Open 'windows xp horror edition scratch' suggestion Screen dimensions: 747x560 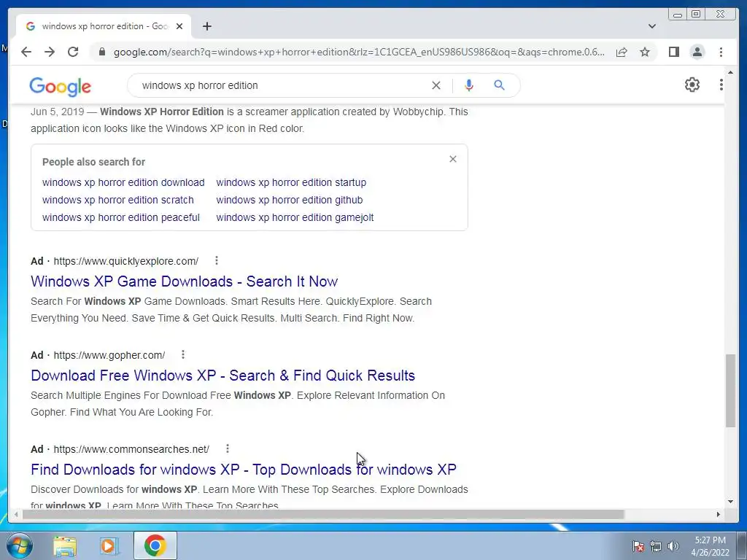[x=118, y=200]
